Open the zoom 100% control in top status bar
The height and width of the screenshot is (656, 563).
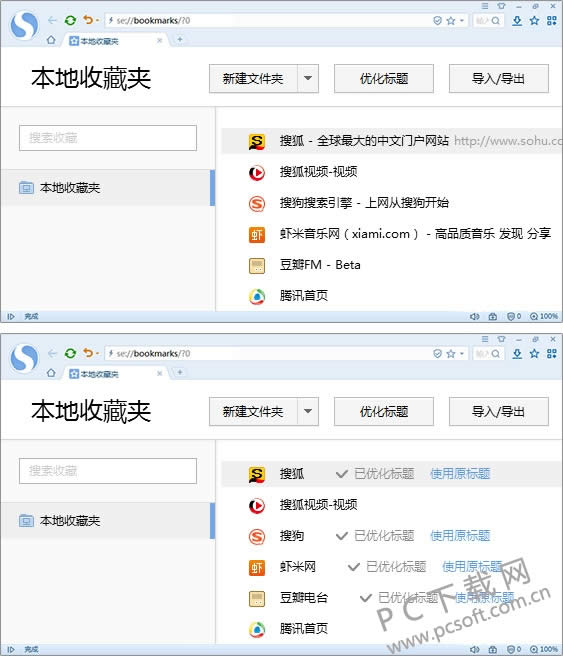544,316
